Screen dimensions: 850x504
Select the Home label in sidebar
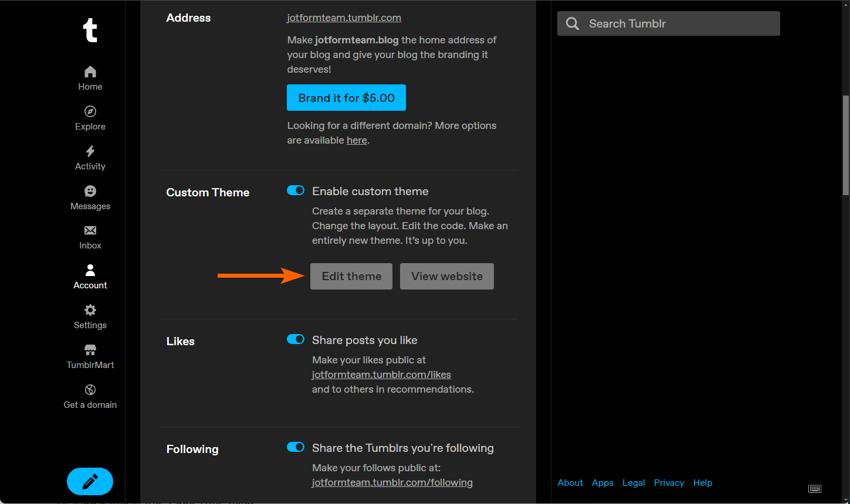click(x=90, y=87)
